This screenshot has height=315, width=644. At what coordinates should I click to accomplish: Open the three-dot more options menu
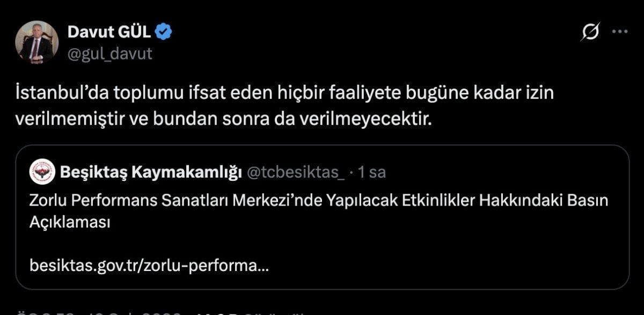click(620, 32)
